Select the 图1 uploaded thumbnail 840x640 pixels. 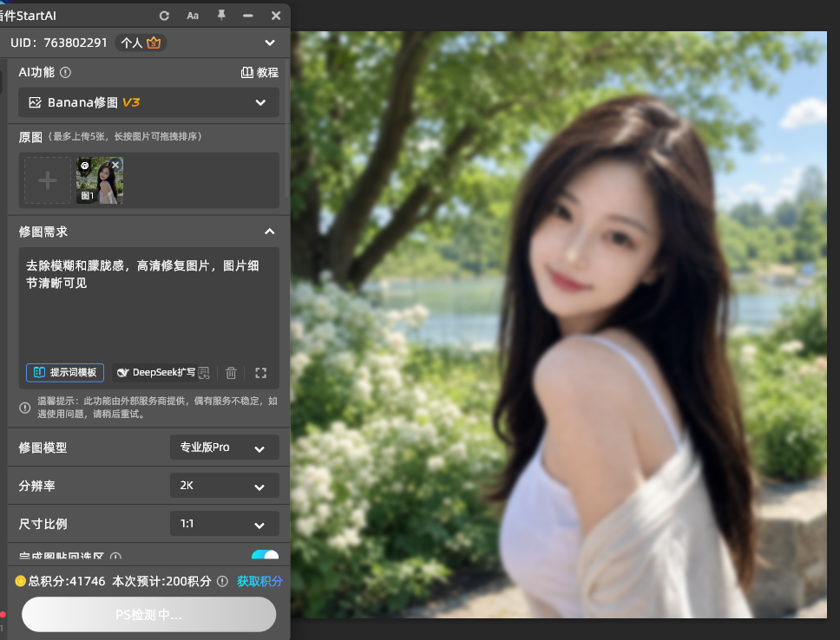point(100,180)
